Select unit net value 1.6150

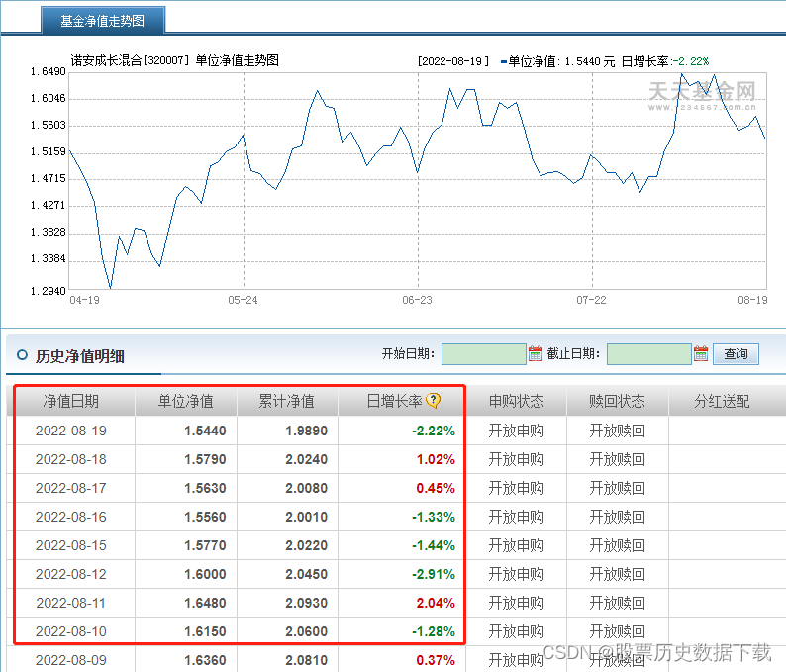(x=205, y=631)
